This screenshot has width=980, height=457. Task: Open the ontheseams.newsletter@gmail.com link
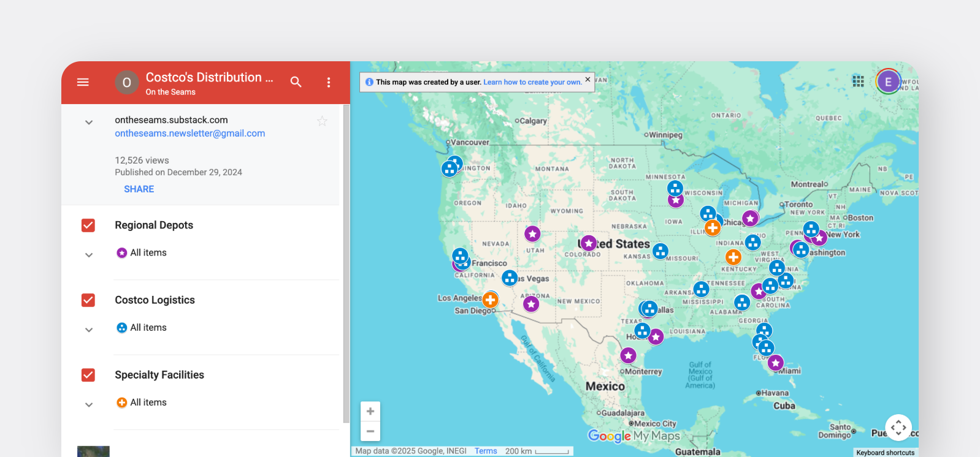190,134
